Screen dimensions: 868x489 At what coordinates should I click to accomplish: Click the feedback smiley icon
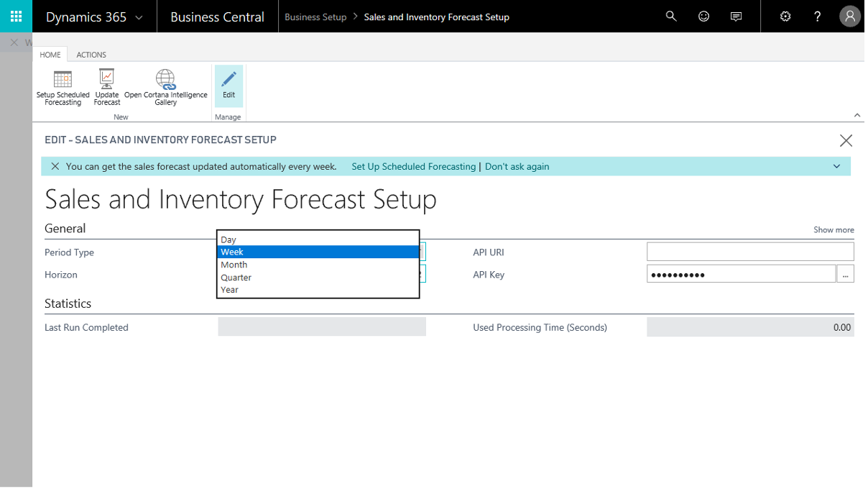tap(703, 16)
